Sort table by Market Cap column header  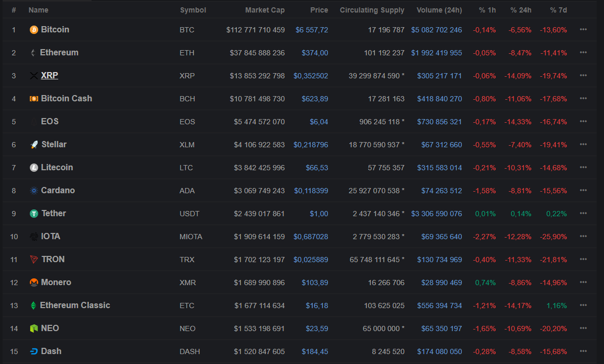pyautogui.click(x=265, y=10)
